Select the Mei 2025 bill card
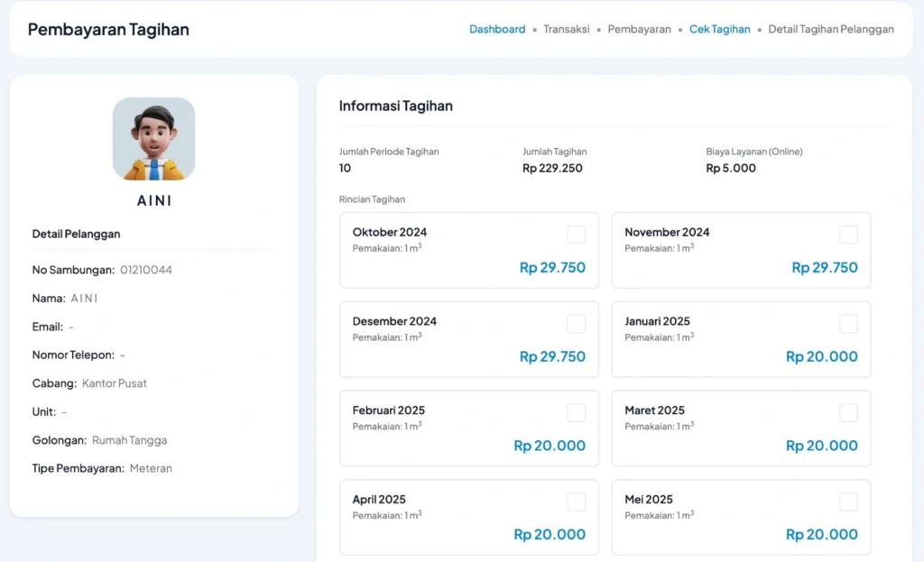Screen dimensions: 924x562 [741, 518]
